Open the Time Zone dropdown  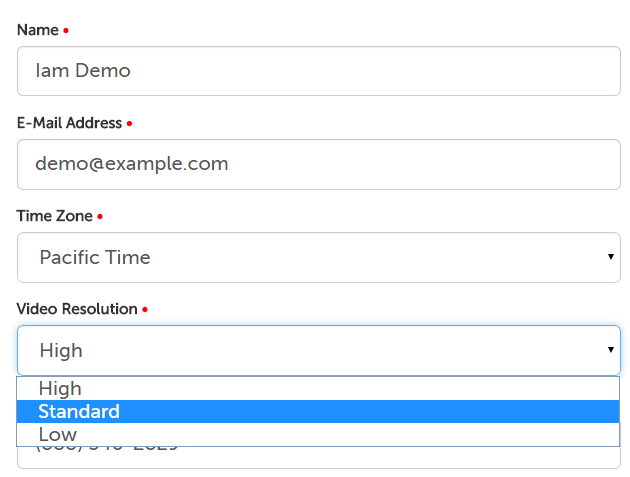(318, 258)
